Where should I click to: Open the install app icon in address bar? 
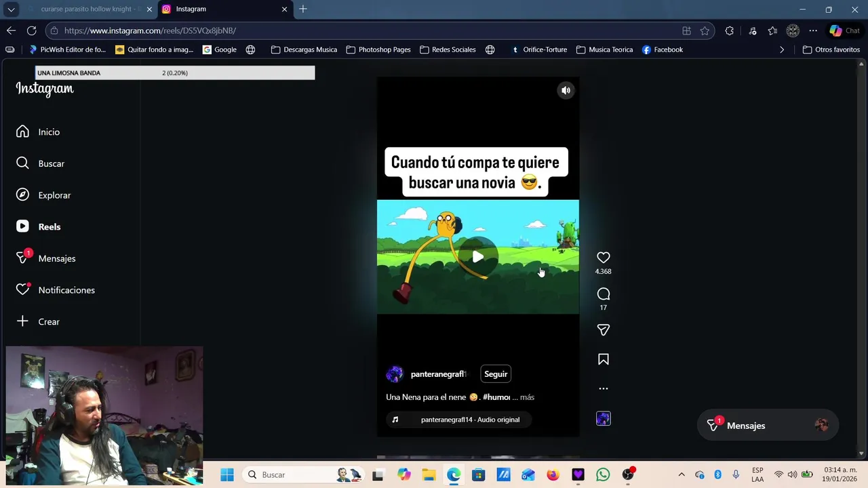tap(686, 30)
